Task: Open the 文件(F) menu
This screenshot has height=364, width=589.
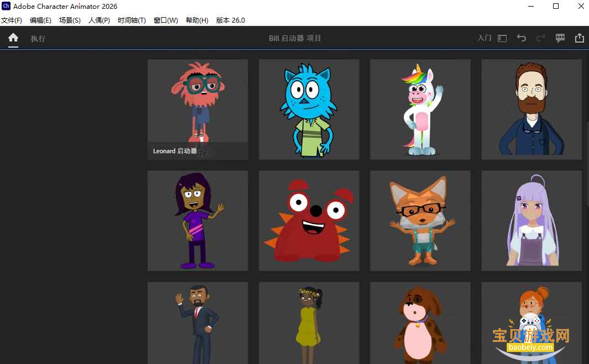Action: tap(12, 20)
